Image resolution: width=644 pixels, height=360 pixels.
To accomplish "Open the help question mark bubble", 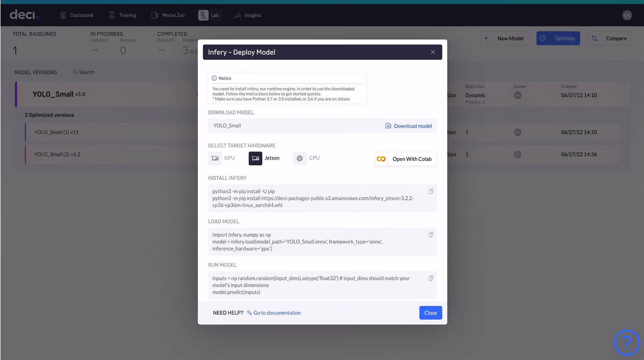I will (x=627, y=342).
